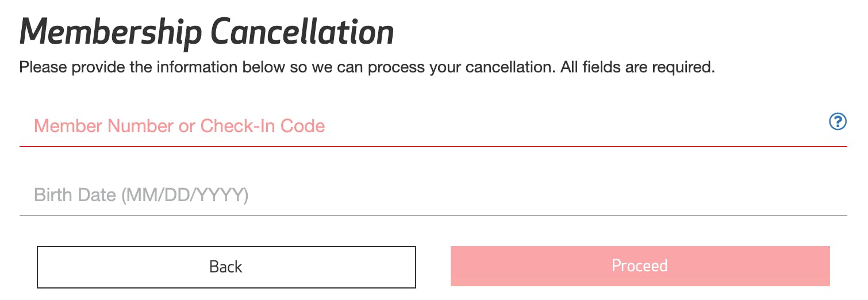This screenshot has width=868, height=300.
Task: Submit cancellation via the Proceed button
Action: [640, 266]
